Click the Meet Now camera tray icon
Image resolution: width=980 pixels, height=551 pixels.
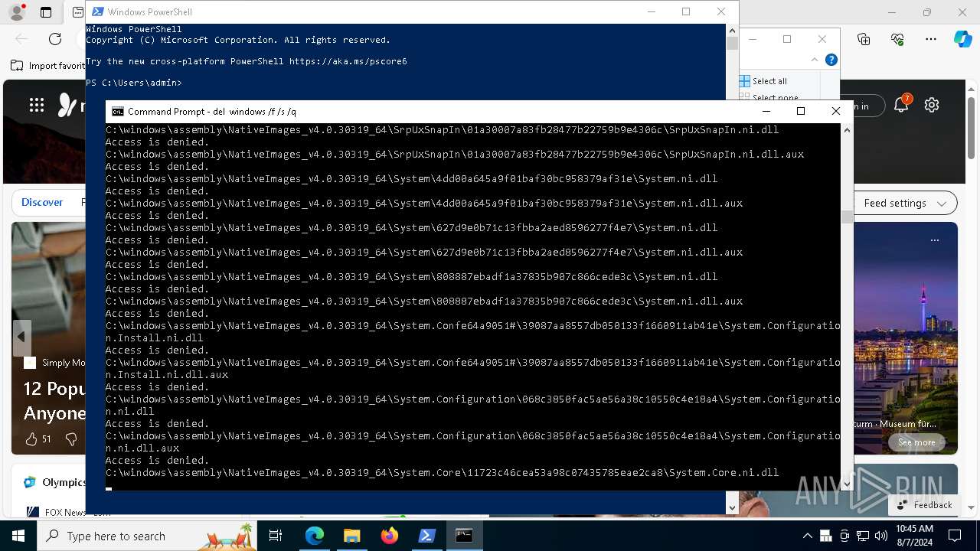click(x=844, y=536)
